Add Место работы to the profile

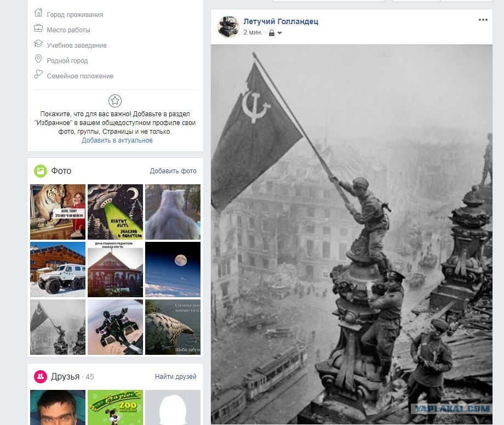click(68, 30)
